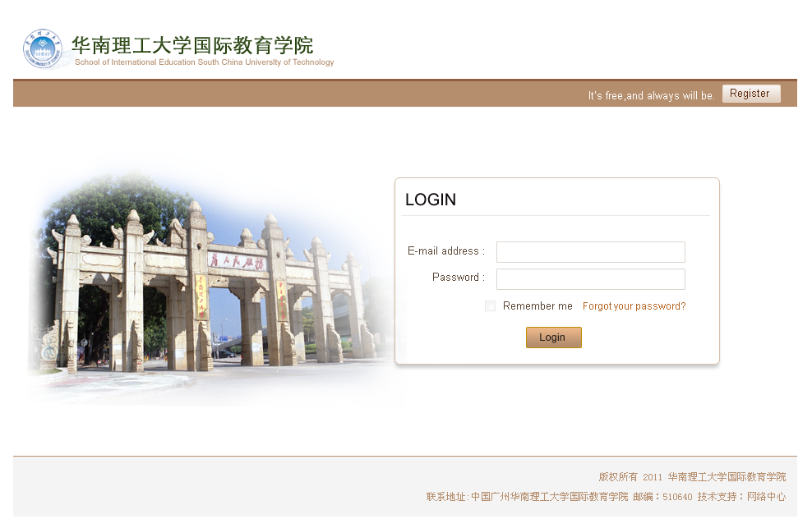Click the 版权所有 2011 copyright line
This screenshot has width=812, height=519.
click(x=692, y=477)
